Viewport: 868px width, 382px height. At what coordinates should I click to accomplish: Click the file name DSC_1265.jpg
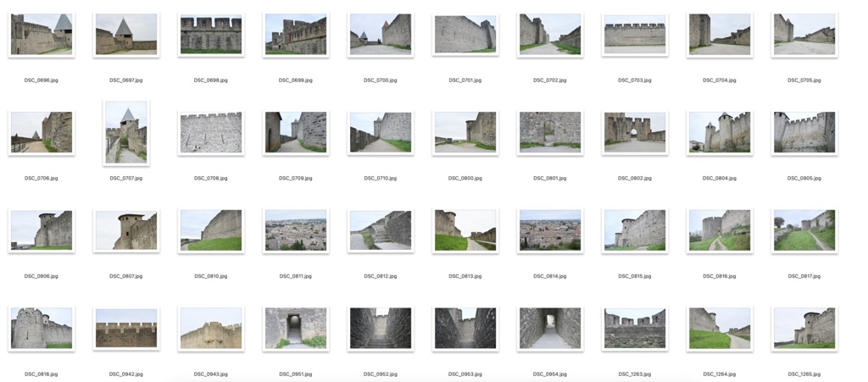click(x=804, y=374)
